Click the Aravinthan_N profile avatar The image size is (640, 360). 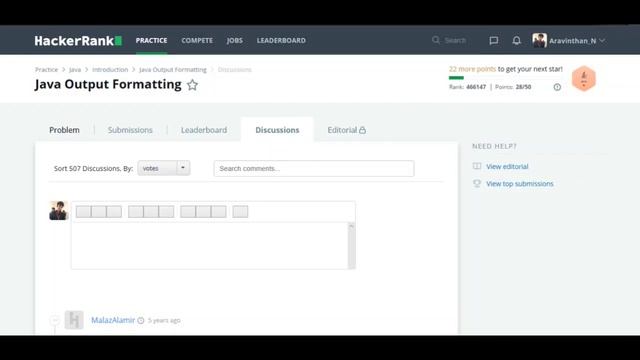(539, 40)
